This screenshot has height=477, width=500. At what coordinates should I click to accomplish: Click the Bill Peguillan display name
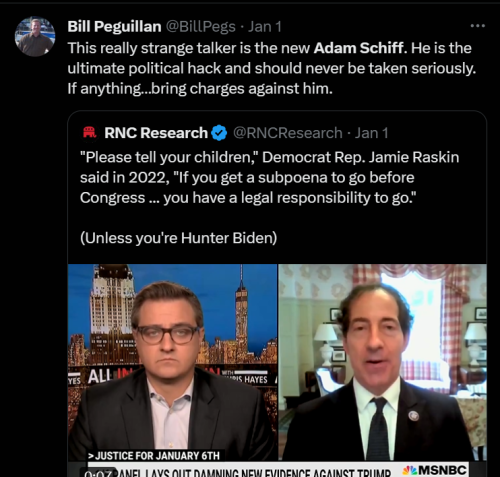tap(114, 26)
